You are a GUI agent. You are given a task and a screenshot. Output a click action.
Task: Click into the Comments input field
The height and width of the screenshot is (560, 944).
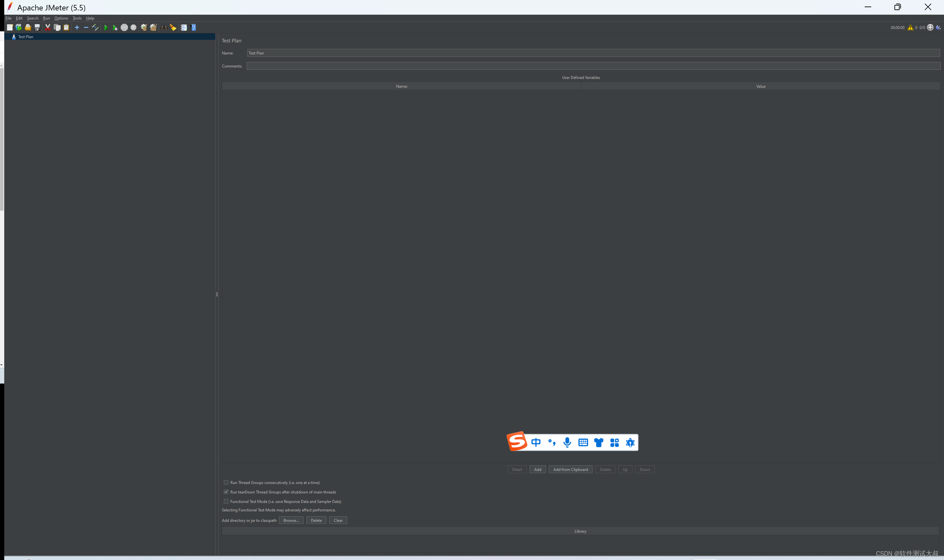[593, 66]
